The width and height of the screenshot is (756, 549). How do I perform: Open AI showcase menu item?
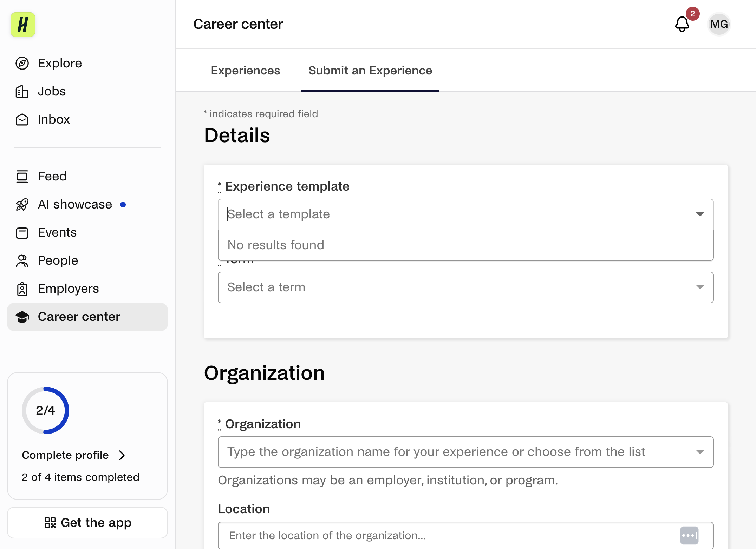[x=87, y=204]
